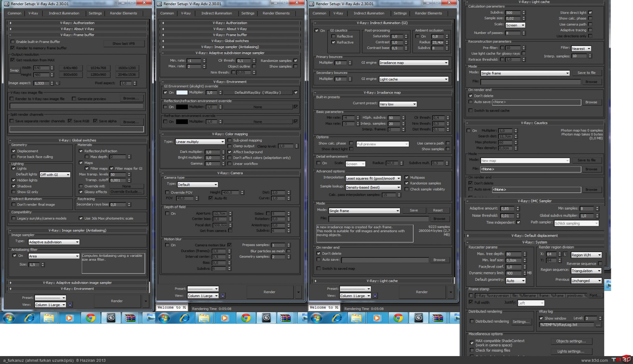The height and width of the screenshot is (364, 633).
Task: Click the application icon in the left Render Setup title bar
Action: pos(6,3)
